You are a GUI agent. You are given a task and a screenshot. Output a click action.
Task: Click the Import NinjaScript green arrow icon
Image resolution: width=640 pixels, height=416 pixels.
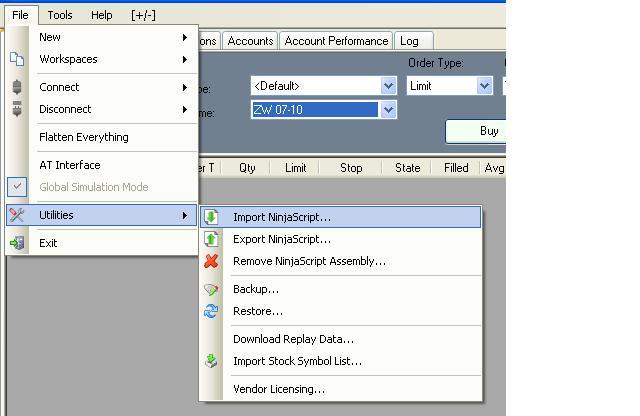point(211,217)
